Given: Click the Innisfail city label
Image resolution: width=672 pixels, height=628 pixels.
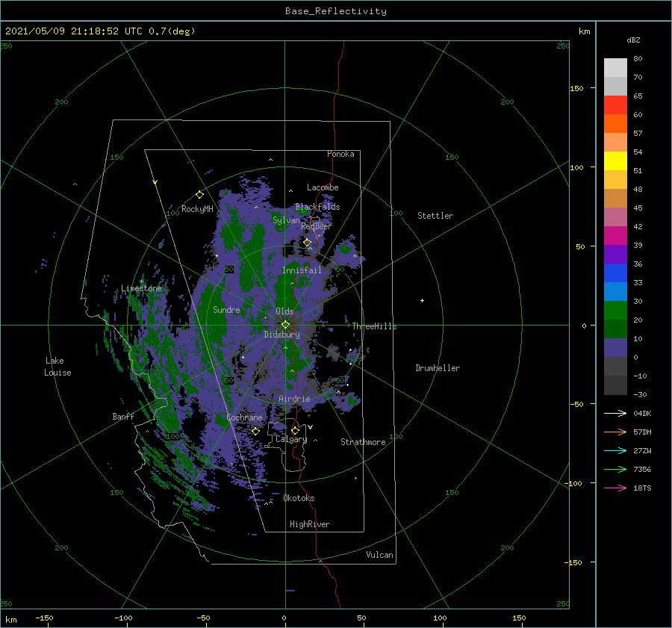Looking at the screenshot, I should click(302, 270).
